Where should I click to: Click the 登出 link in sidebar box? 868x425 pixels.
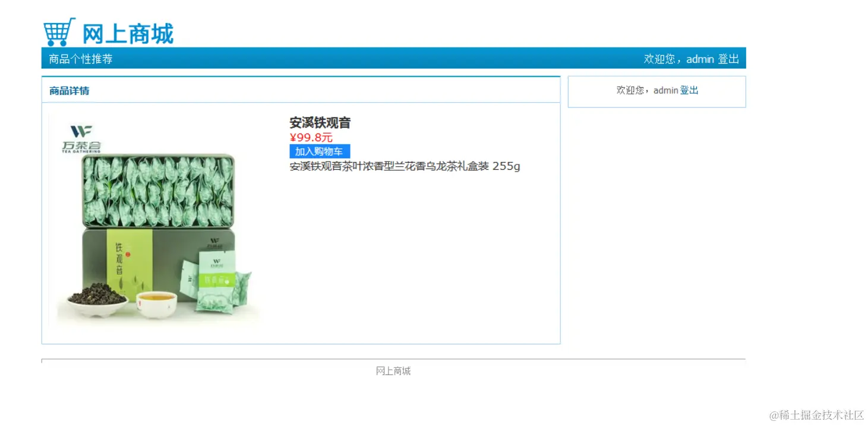tap(689, 90)
